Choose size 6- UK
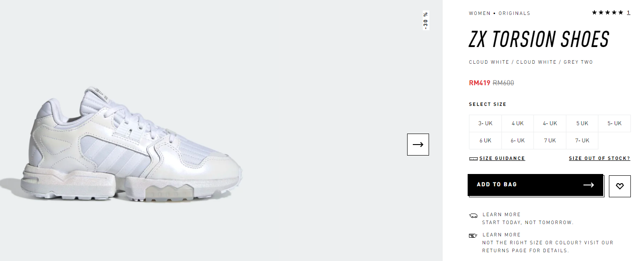 [518, 141]
